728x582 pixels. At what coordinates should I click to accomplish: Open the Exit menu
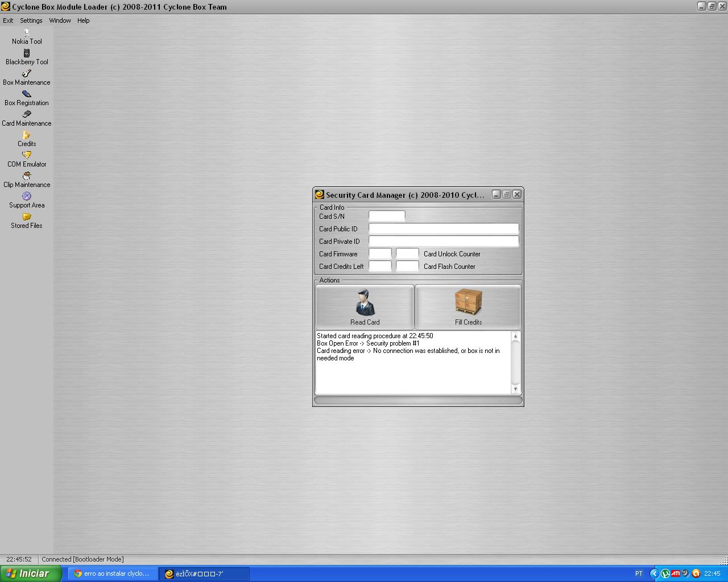point(8,20)
